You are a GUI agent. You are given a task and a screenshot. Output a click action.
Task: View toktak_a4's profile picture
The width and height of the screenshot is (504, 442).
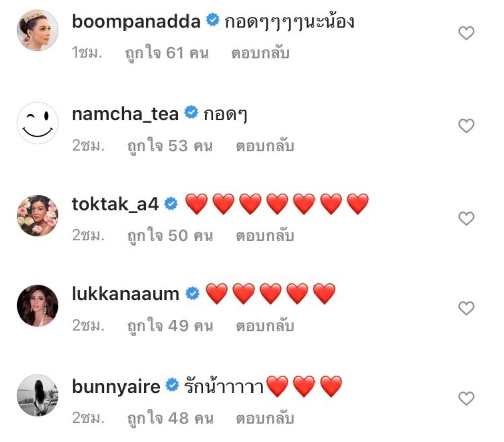tap(38, 216)
